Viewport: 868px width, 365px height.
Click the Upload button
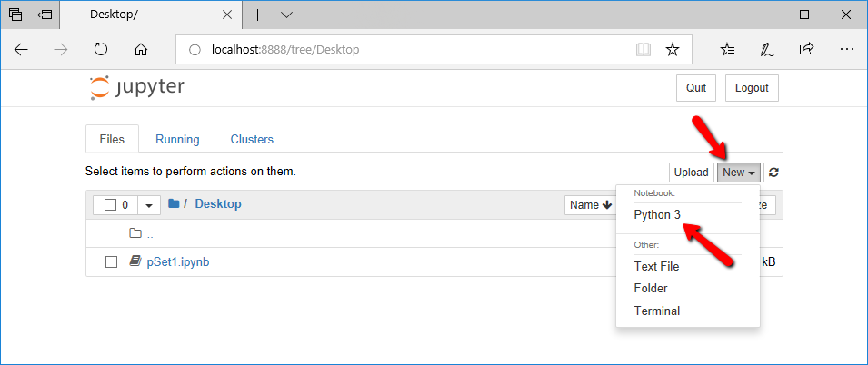(x=691, y=173)
